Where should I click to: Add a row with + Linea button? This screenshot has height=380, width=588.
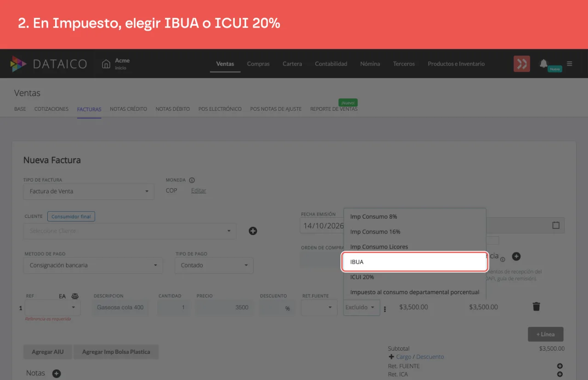pyautogui.click(x=546, y=334)
